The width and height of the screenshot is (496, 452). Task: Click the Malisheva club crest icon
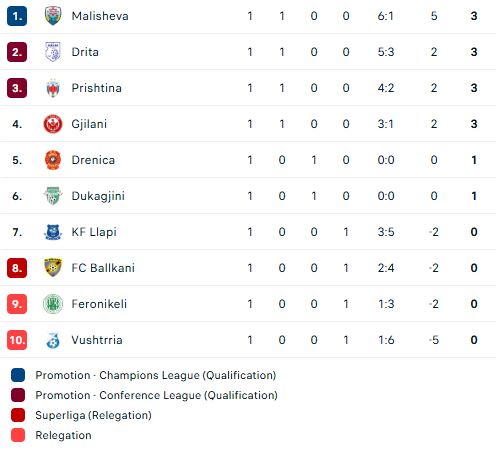(53, 16)
